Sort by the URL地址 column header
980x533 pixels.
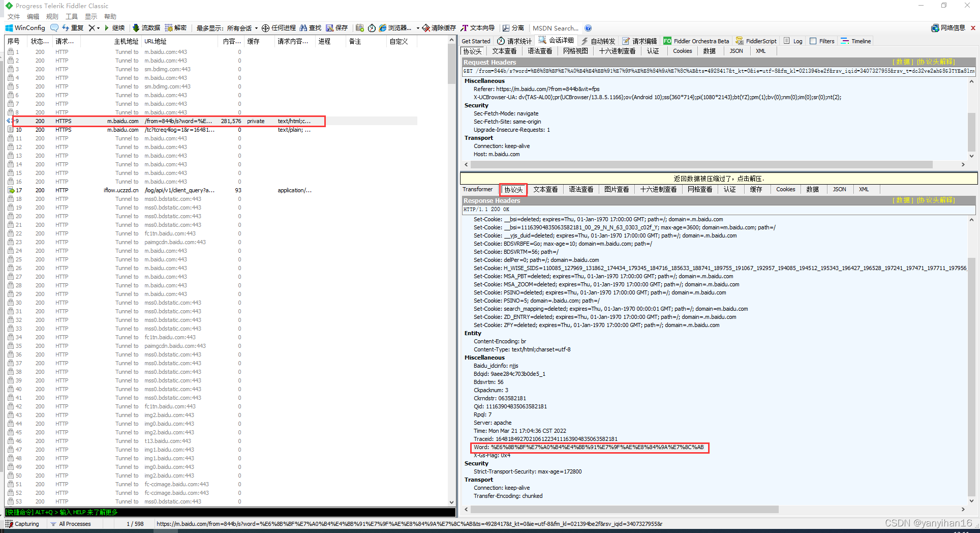[180, 41]
